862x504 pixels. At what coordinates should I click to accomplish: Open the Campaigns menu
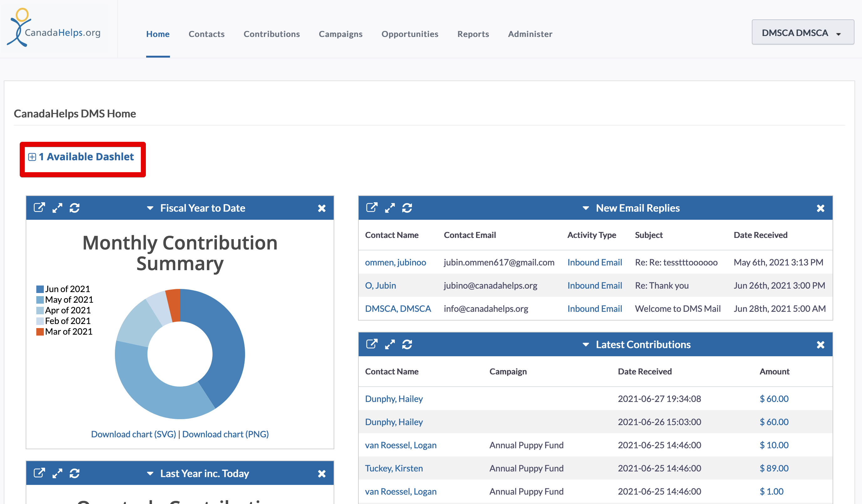(x=340, y=34)
